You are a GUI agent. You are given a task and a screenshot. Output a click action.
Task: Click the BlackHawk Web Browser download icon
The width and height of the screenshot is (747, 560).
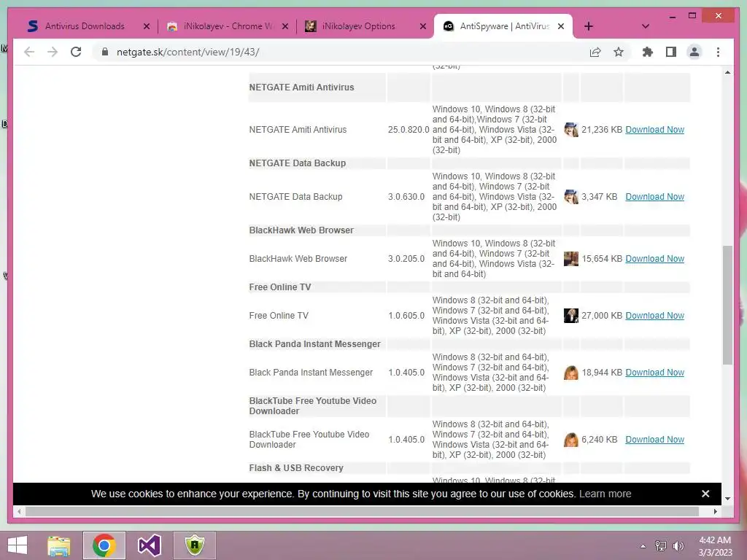pos(570,259)
